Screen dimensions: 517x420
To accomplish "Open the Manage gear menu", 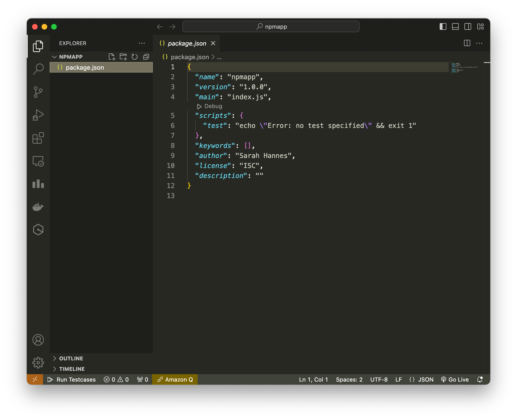I will [38, 363].
